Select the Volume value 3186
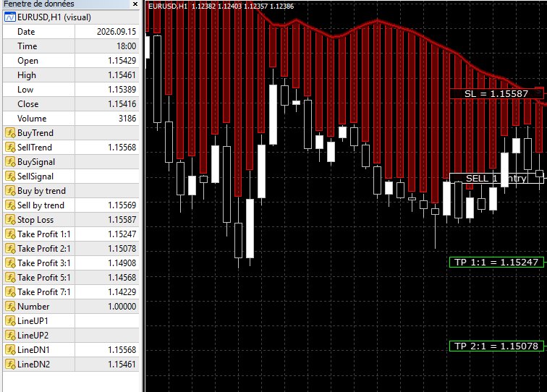The image size is (547, 392). (x=127, y=119)
